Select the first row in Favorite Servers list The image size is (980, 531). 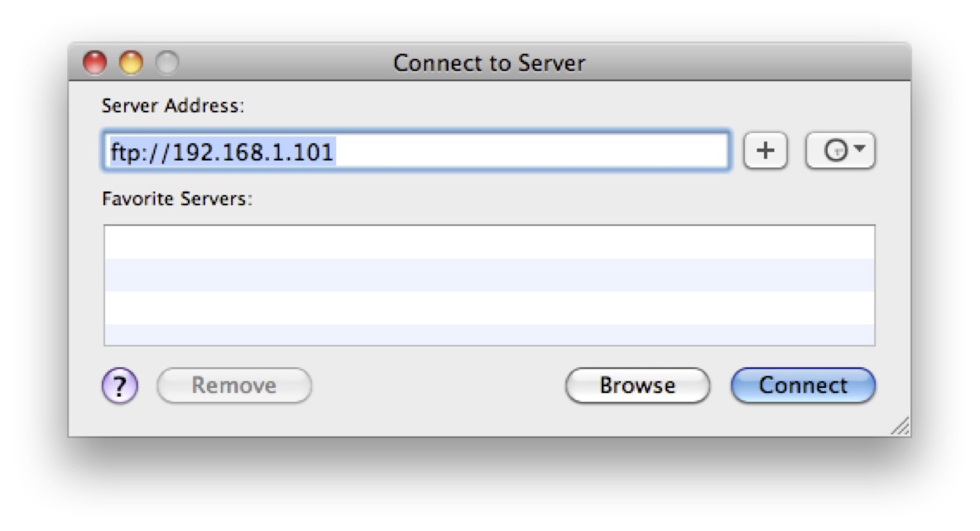click(x=488, y=242)
